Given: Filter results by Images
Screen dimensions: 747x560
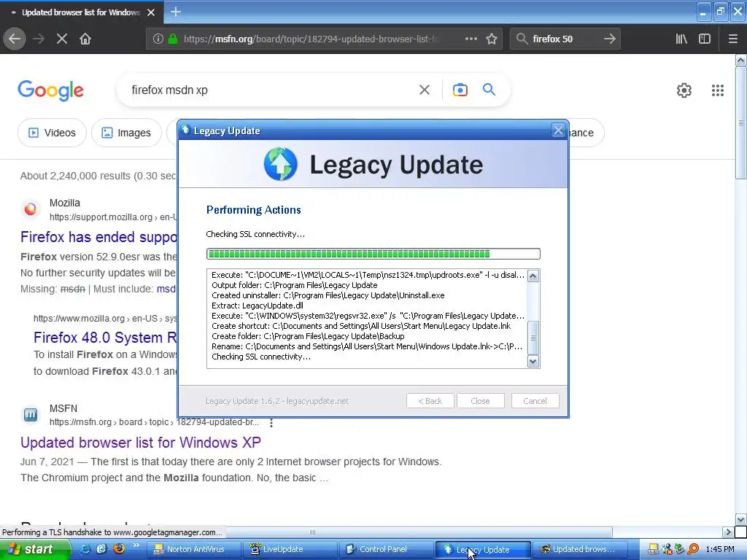Looking at the screenshot, I should click(x=126, y=133).
